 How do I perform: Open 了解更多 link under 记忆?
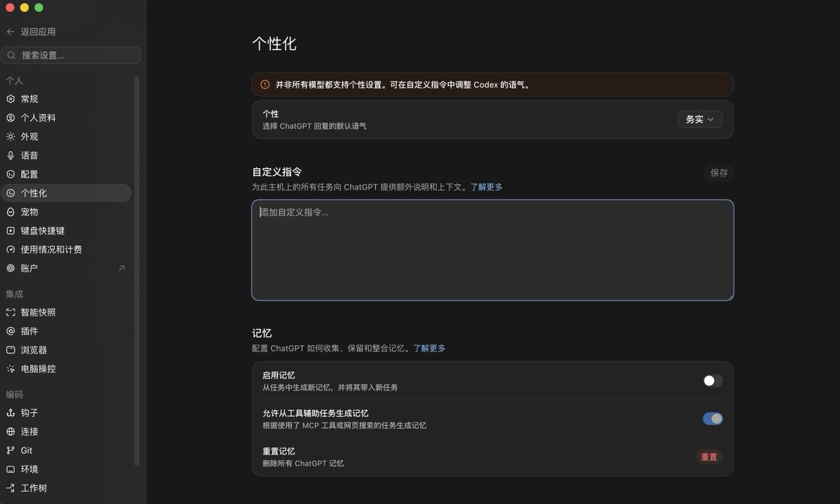(429, 348)
